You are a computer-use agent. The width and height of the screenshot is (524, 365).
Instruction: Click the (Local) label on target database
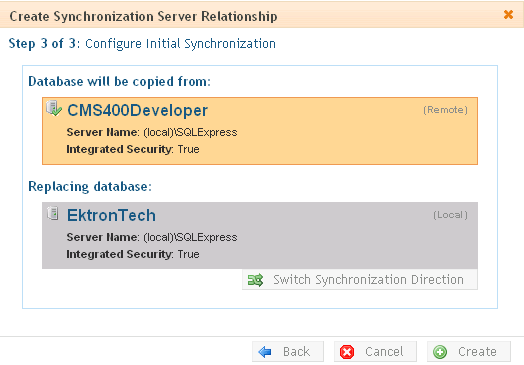pyautogui.click(x=450, y=215)
